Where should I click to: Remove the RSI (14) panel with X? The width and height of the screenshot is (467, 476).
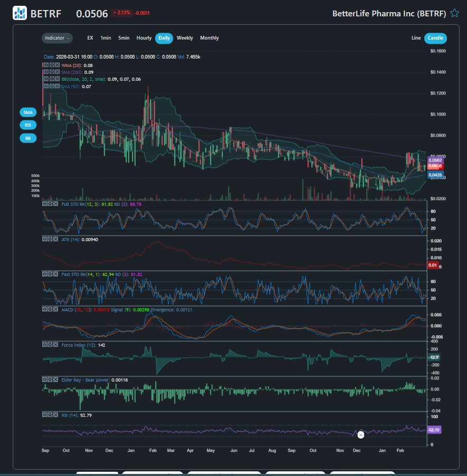click(55, 415)
